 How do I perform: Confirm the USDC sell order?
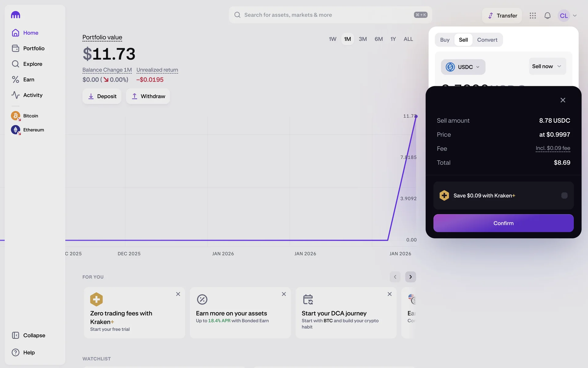pyautogui.click(x=503, y=223)
